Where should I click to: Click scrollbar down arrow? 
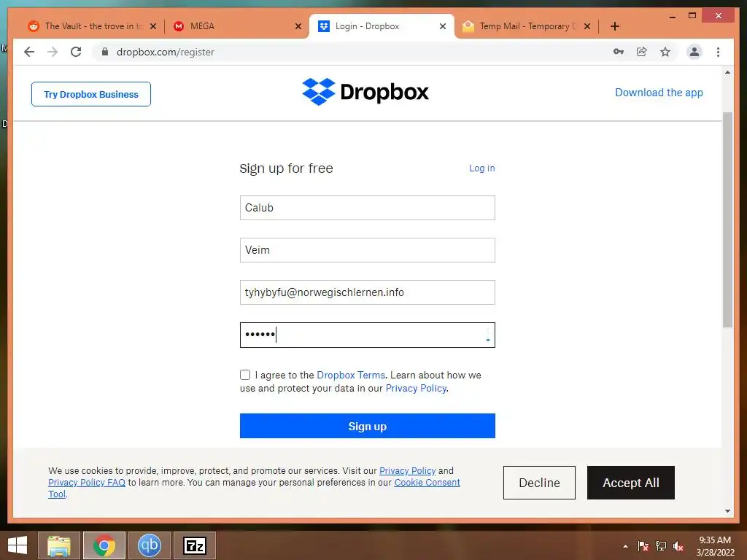coord(727,511)
